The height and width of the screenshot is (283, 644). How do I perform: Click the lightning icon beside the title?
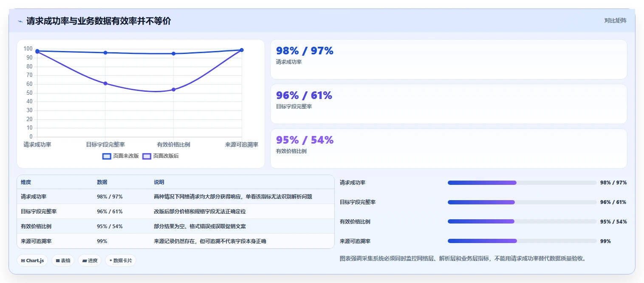[20, 21]
